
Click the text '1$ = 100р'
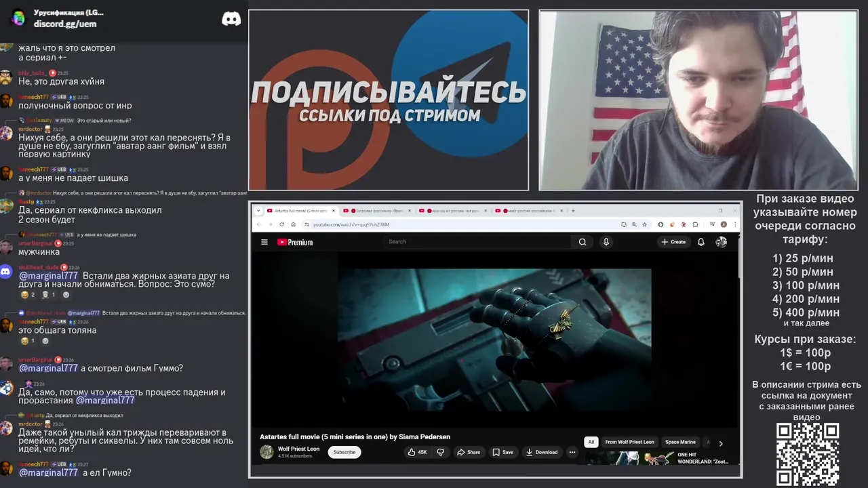[805, 353]
